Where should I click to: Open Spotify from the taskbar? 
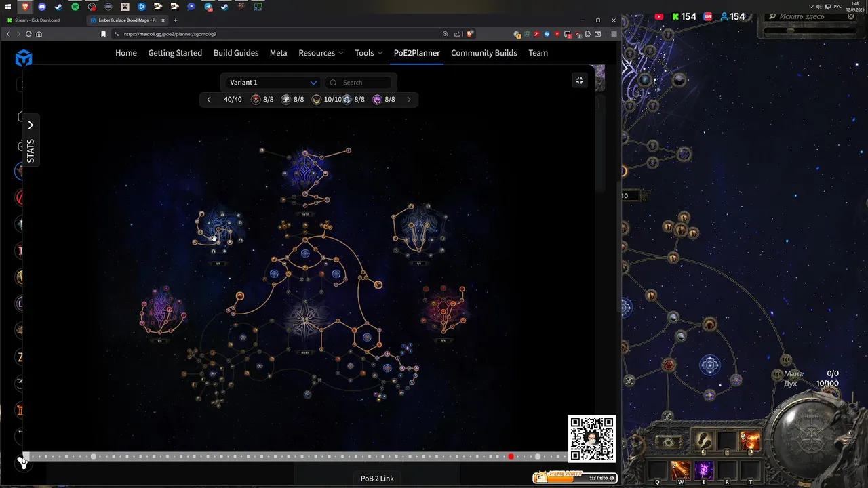pos(75,7)
